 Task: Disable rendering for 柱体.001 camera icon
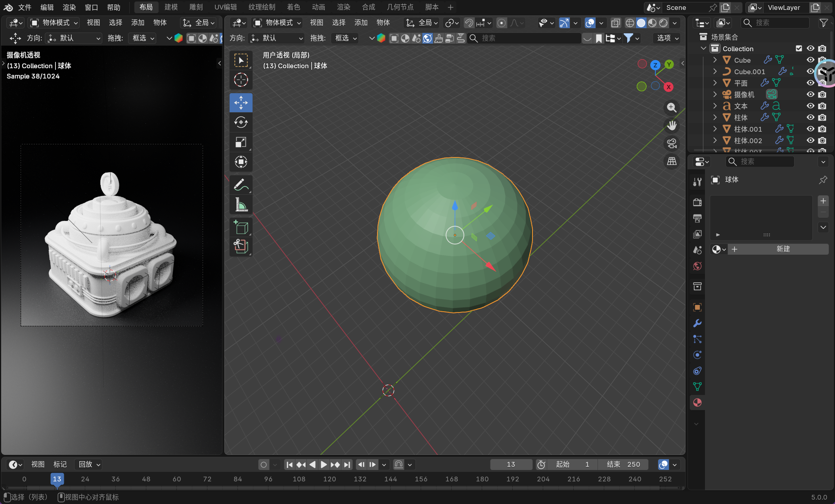(x=822, y=129)
